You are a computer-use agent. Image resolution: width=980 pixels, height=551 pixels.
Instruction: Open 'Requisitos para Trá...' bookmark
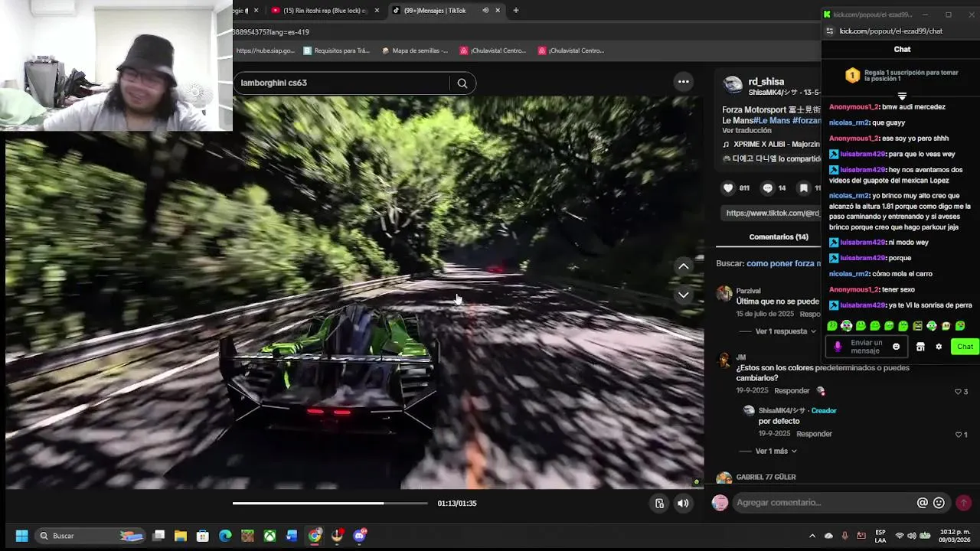[336, 51]
